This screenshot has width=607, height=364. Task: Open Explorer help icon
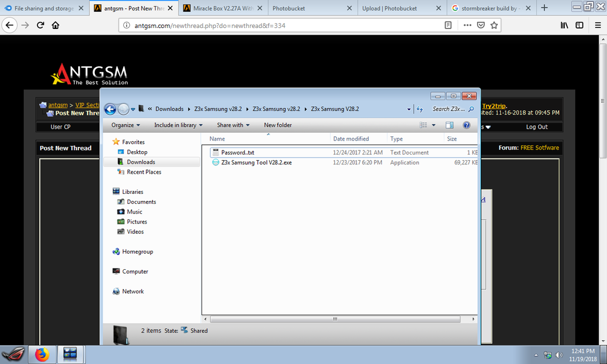(x=467, y=125)
